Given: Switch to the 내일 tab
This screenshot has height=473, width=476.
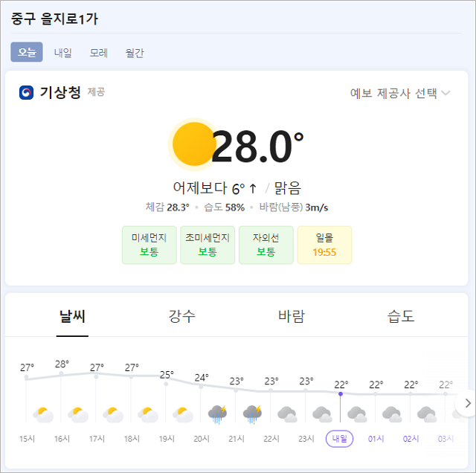Looking at the screenshot, I should [62, 53].
